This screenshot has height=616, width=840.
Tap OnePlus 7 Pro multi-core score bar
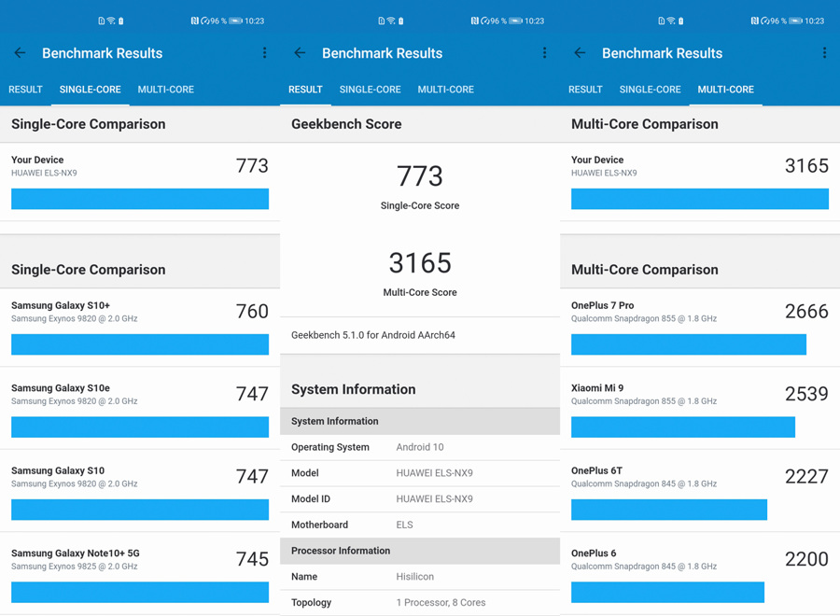[689, 344]
